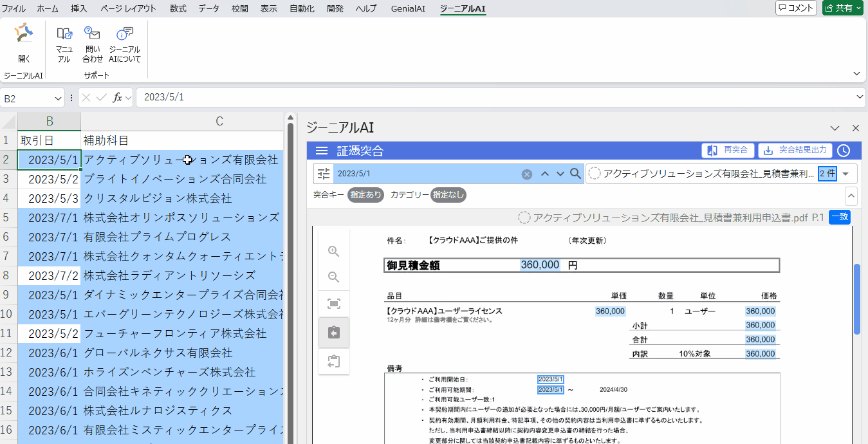This screenshot has height=444, width=868.
Task: Switch to the 数式 ribbon tab
Action: tap(178, 8)
